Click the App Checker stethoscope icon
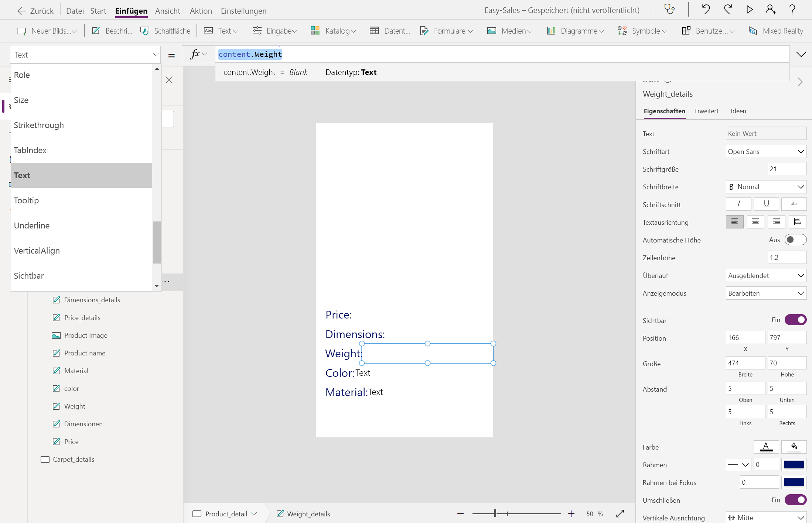Screen dimensions: 812x523 (669, 10)
